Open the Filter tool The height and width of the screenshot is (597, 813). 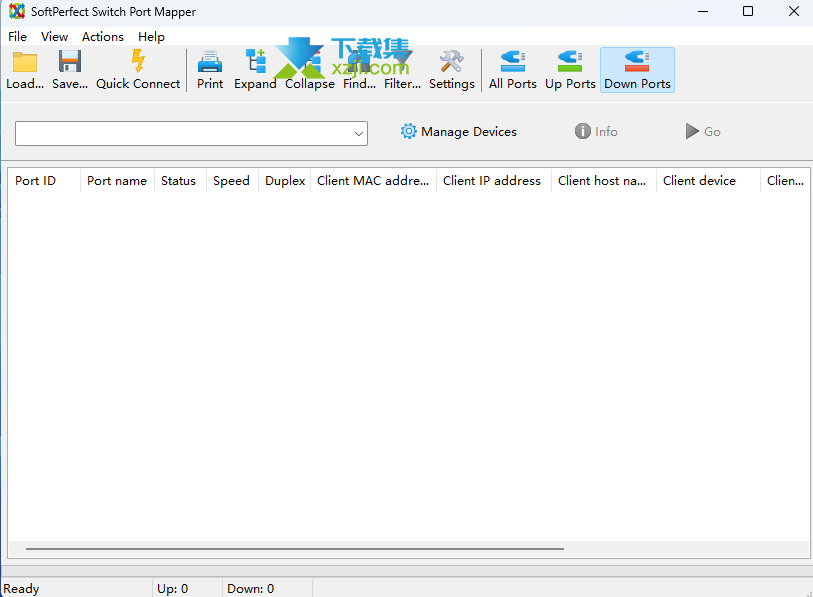[x=402, y=70]
